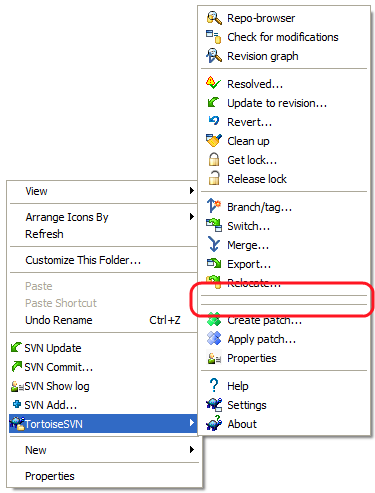Choose View in the context menu
The height and width of the screenshot is (493, 375).
coord(36,191)
